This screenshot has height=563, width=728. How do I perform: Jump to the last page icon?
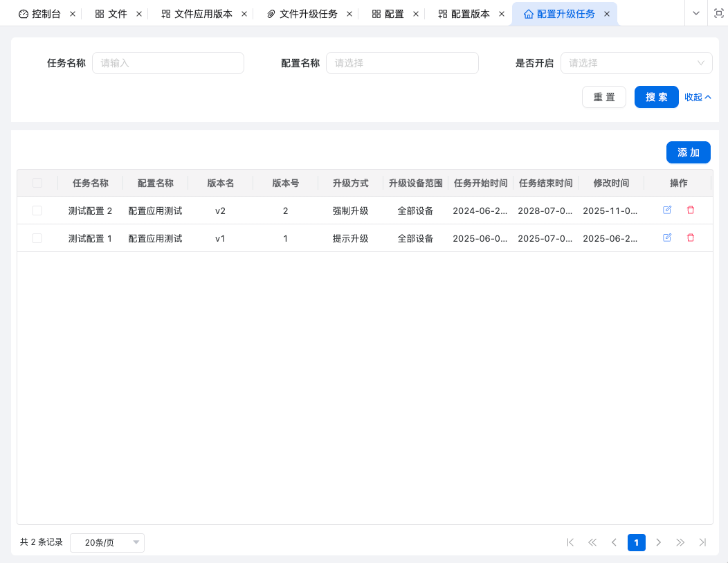tap(702, 542)
